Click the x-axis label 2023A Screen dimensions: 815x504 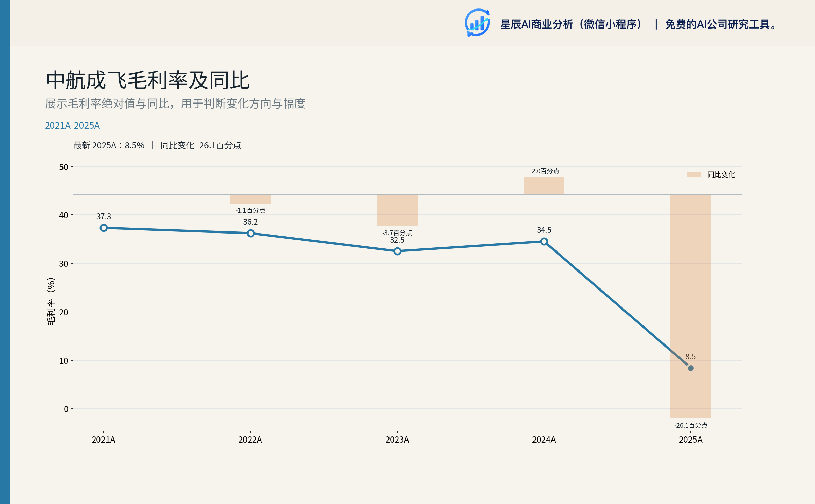[397, 440]
